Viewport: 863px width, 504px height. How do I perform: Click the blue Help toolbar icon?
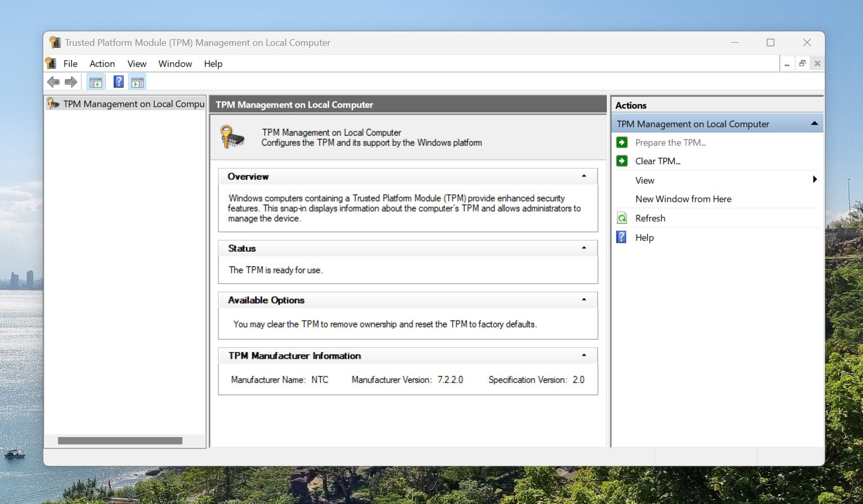point(119,82)
